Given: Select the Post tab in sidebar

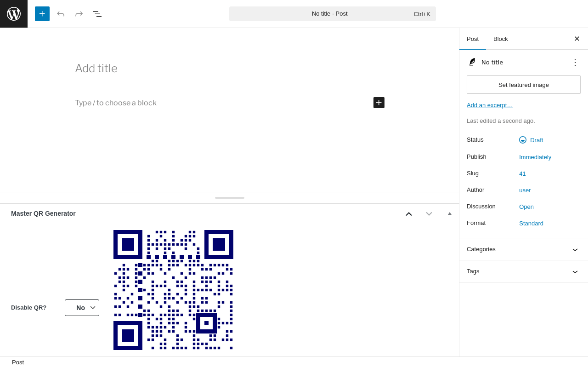Looking at the screenshot, I should point(473,39).
